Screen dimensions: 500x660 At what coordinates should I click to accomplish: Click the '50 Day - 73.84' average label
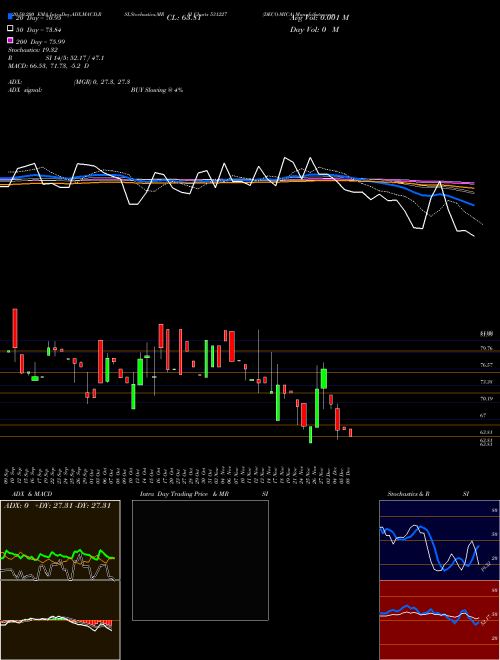(x=38, y=29)
